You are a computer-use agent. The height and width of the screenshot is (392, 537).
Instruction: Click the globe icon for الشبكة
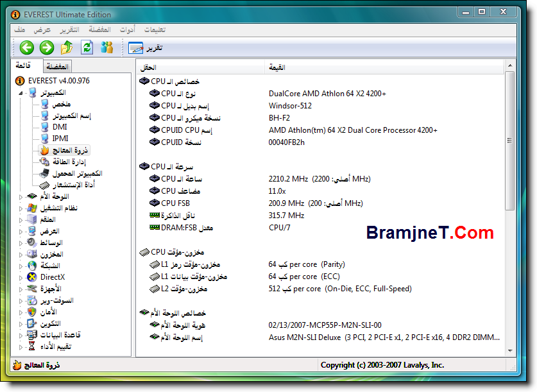pyautogui.click(x=32, y=266)
